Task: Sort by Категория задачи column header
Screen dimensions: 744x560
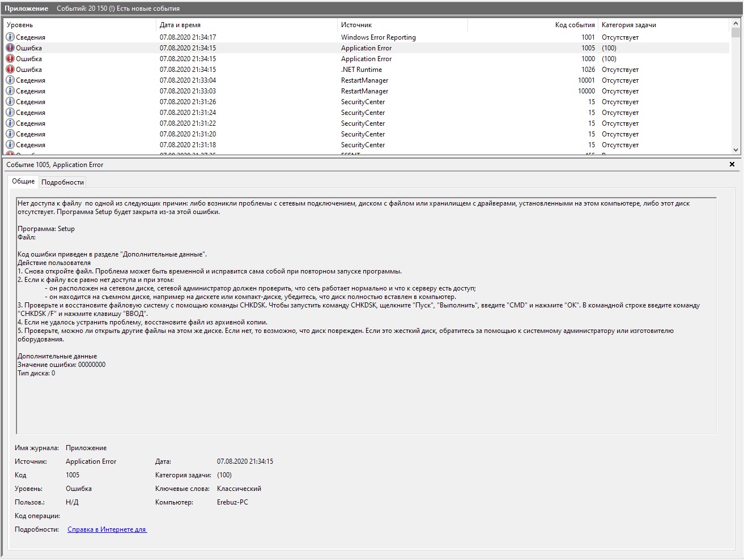Action: tap(663, 25)
